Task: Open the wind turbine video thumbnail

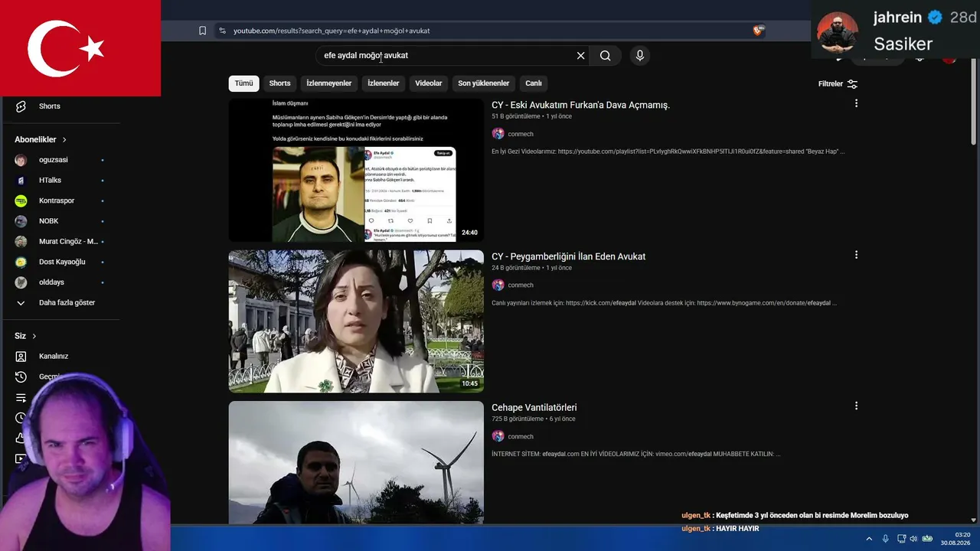Action: click(x=356, y=463)
